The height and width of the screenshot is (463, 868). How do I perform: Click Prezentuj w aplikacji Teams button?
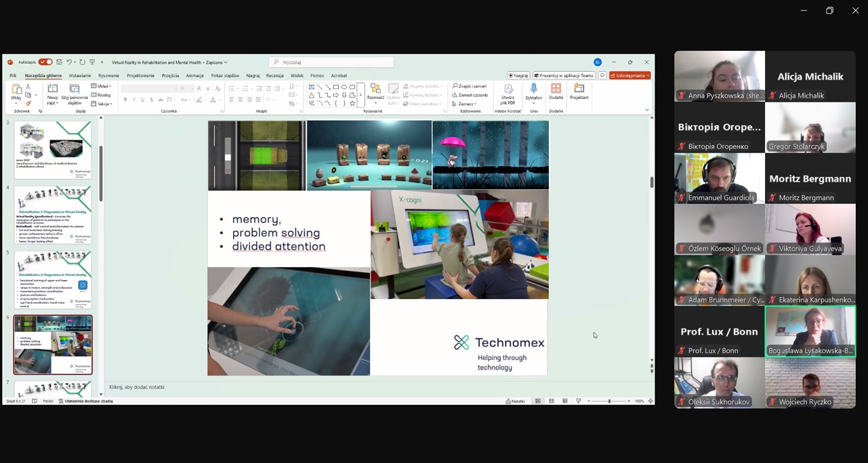click(x=564, y=76)
